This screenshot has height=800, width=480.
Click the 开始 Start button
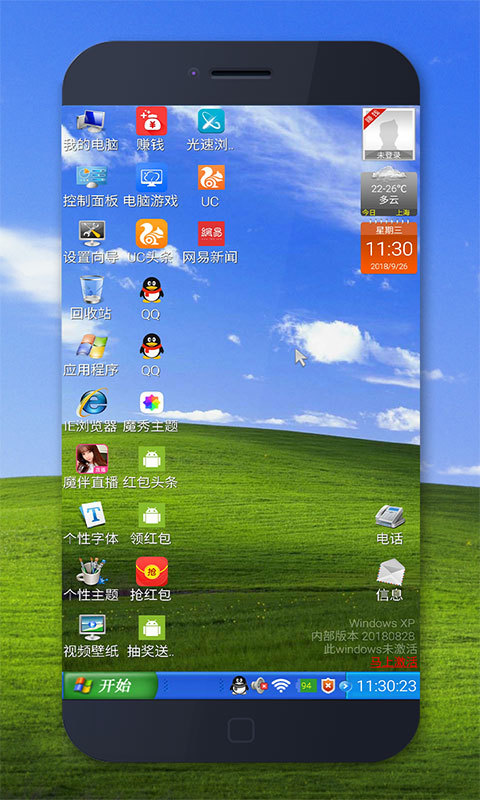(109, 685)
